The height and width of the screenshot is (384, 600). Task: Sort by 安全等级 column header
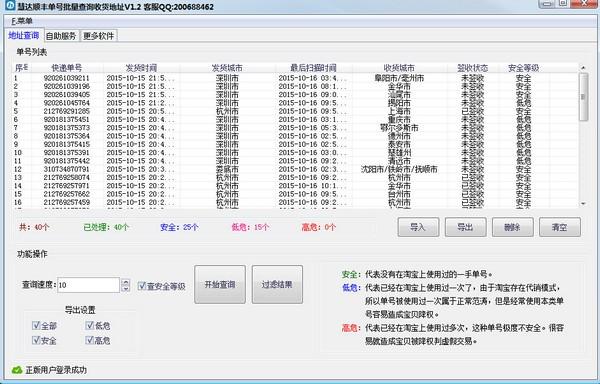tap(523, 68)
